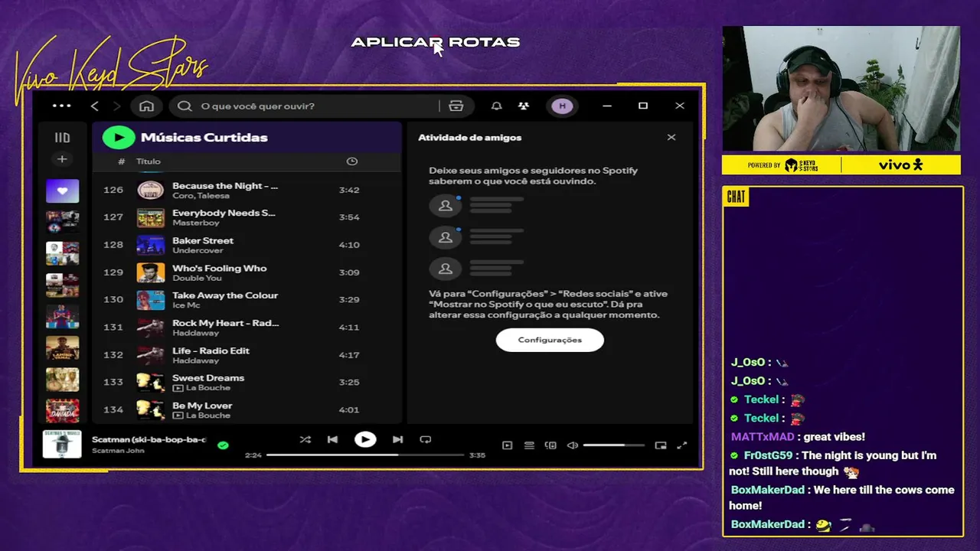Click the streamer webcam feed

point(841,89)
